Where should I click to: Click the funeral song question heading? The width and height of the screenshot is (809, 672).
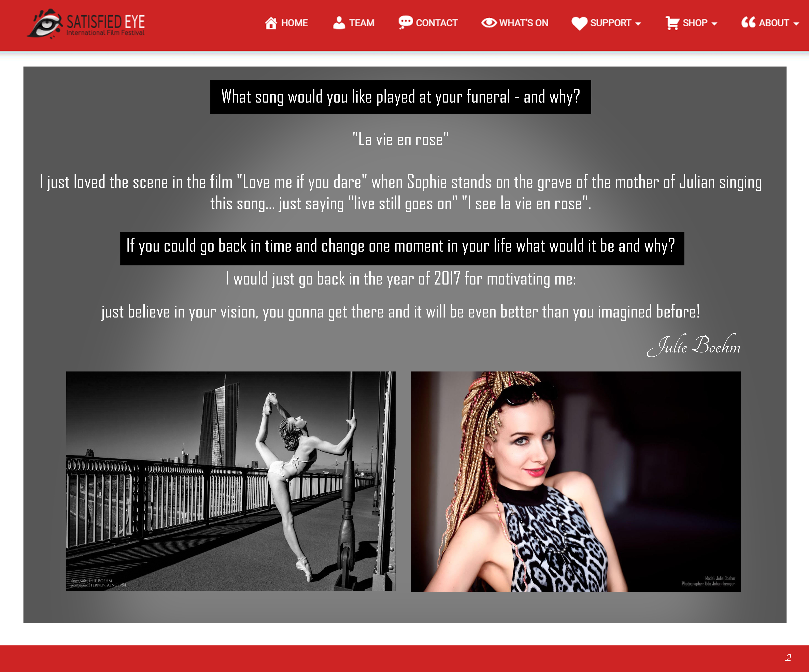(400, 97)
